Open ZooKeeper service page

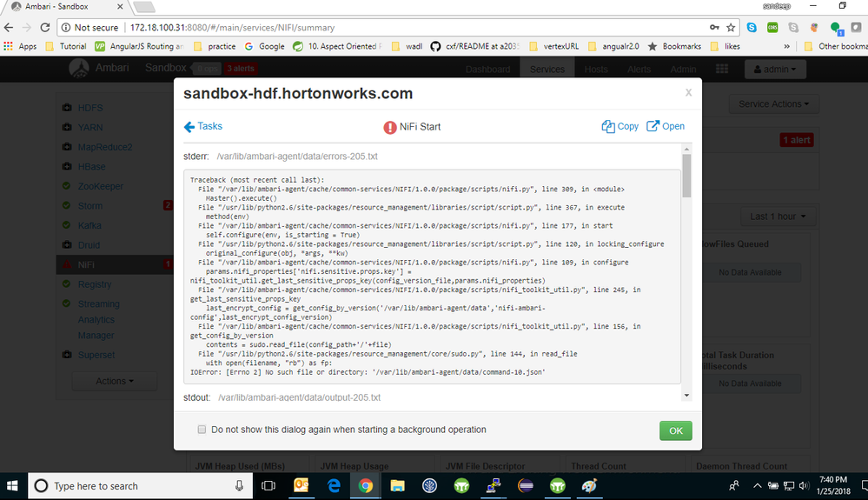[100, 186]
